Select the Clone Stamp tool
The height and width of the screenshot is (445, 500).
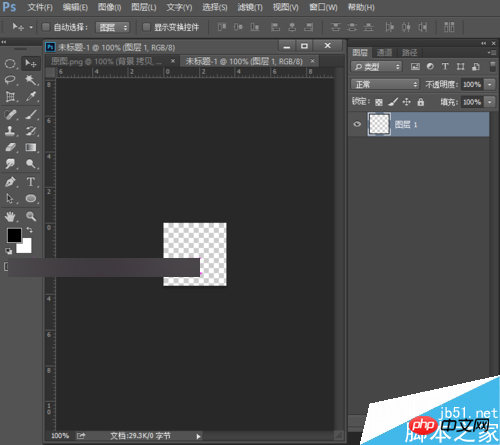10,131
